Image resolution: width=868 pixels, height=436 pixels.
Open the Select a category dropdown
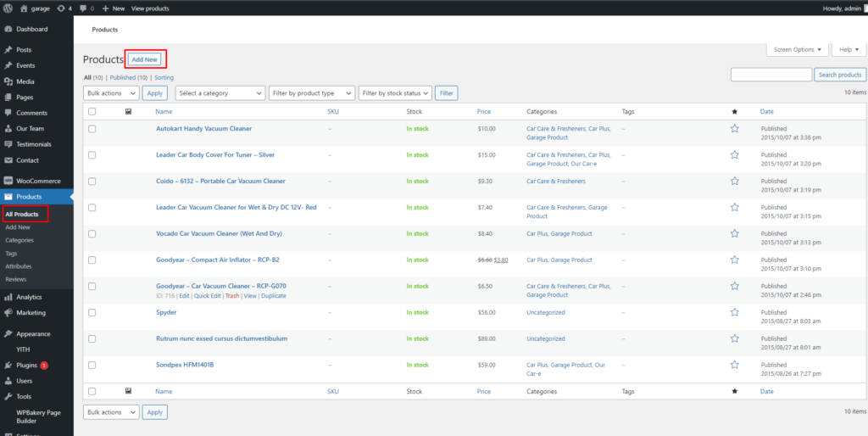220,93
